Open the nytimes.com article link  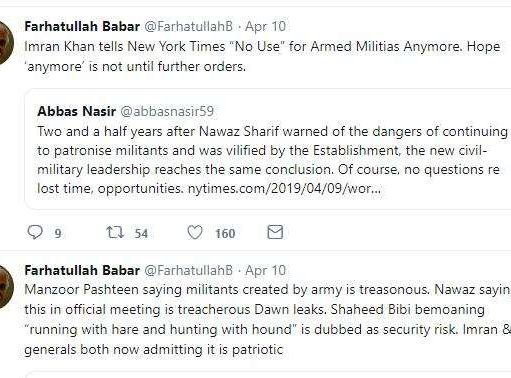tap(284, 189)
